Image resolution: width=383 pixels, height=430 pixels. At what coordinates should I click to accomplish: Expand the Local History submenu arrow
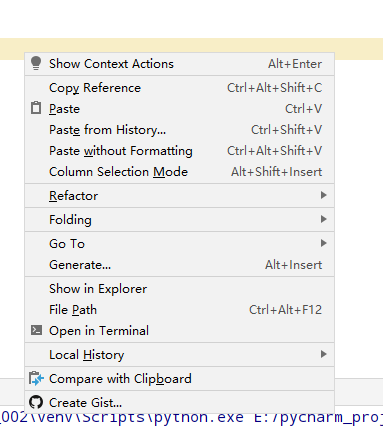[x=323, y=354]
